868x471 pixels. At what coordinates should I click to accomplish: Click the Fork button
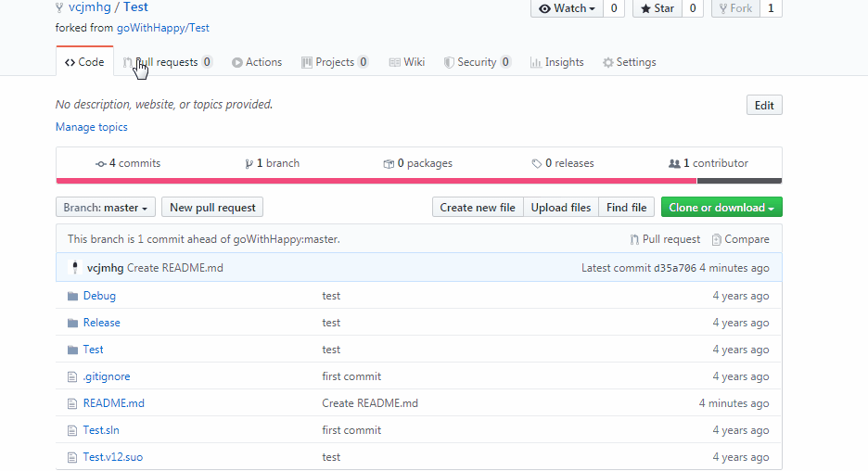pyautogui.click(x=735, y=8)
